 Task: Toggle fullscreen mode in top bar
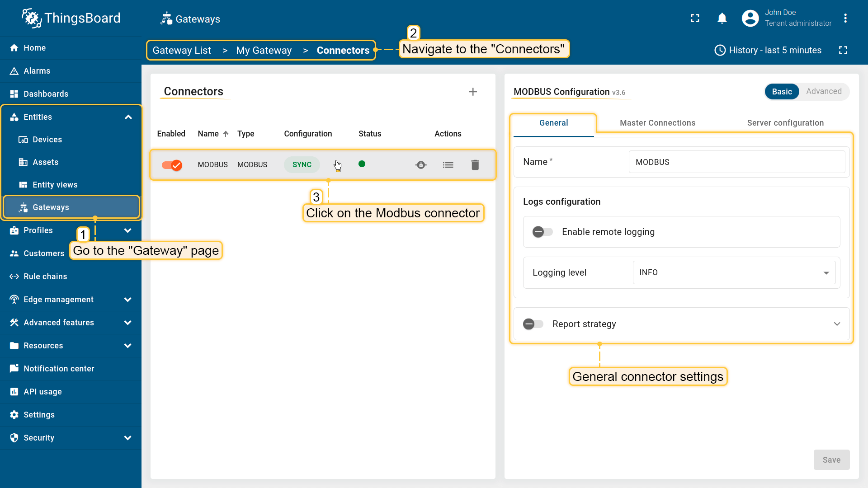pyautogui.click(x=695, y=19)
